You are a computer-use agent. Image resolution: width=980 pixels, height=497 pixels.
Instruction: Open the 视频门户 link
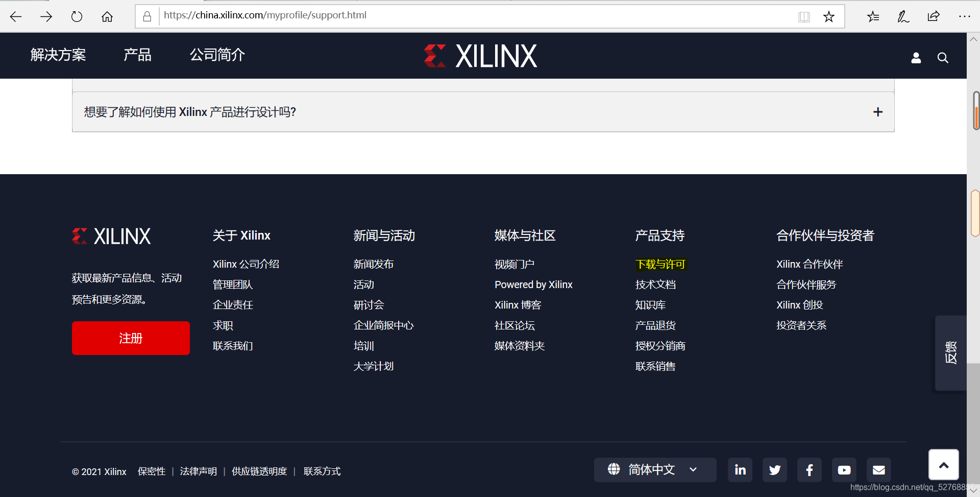(514, 264)
